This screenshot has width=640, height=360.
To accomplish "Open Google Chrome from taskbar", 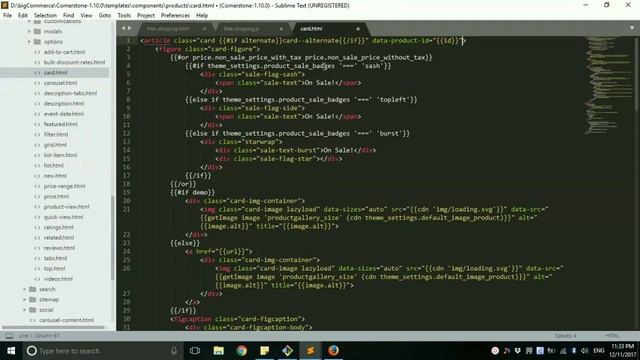I will click(x=241, y=351).
